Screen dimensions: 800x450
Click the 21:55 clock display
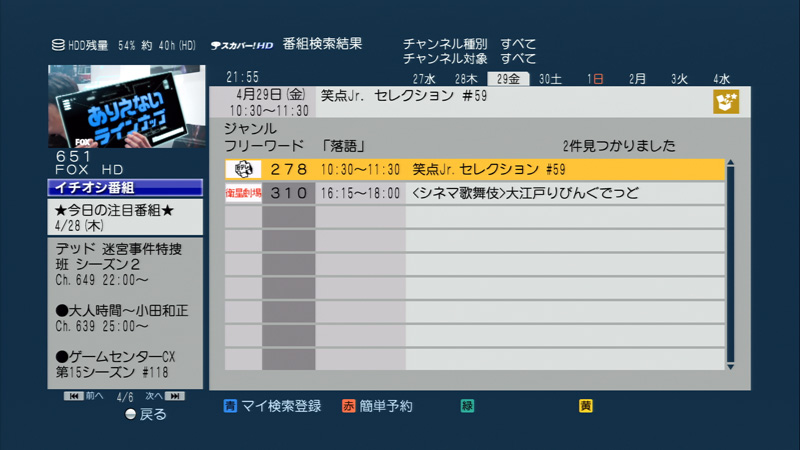click(x=242, y=77)
